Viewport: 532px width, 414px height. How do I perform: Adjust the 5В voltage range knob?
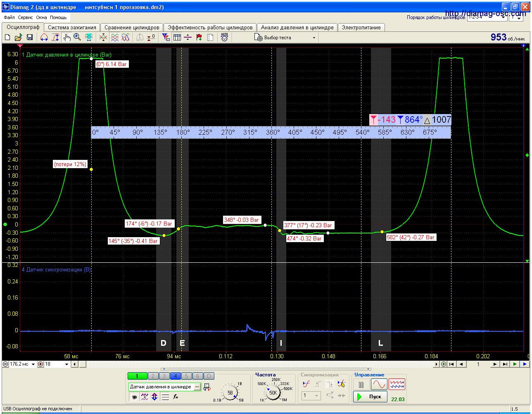tap(230, 393)
